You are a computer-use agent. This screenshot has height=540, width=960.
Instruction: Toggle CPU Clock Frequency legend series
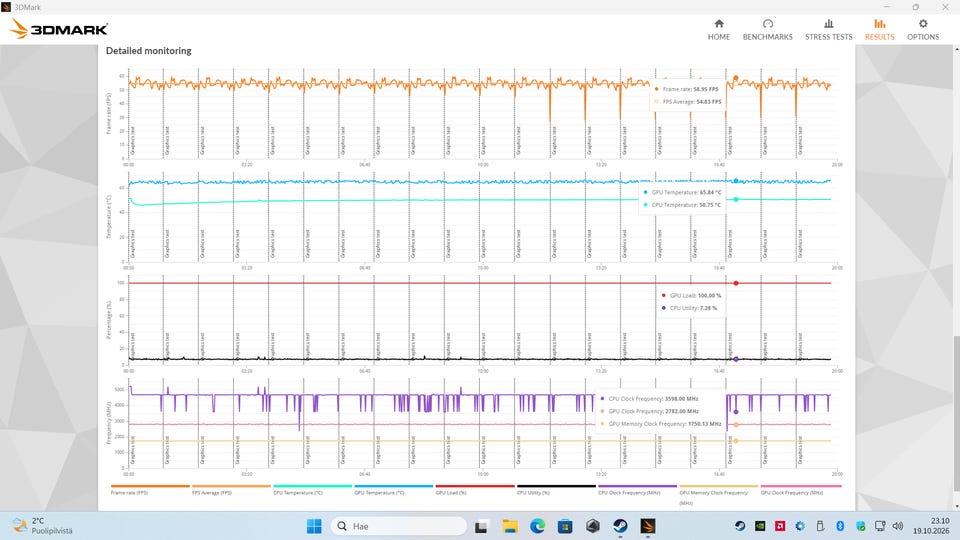[637, 489]
